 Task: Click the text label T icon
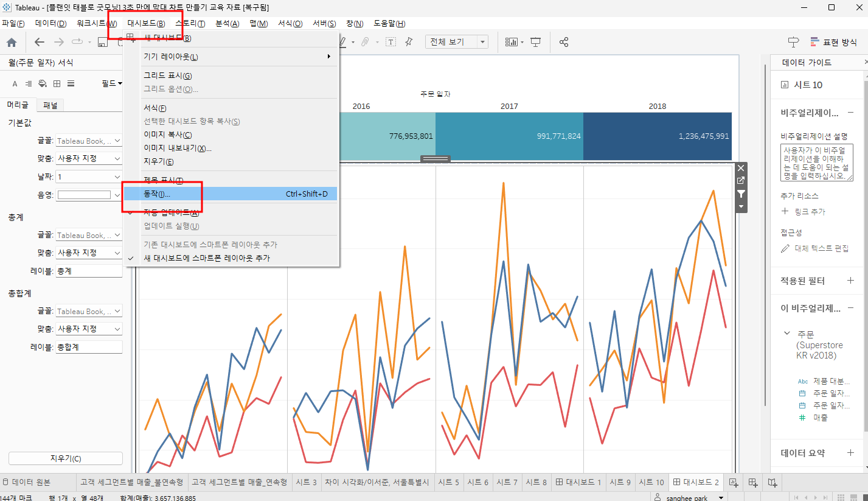coord(391,42)
